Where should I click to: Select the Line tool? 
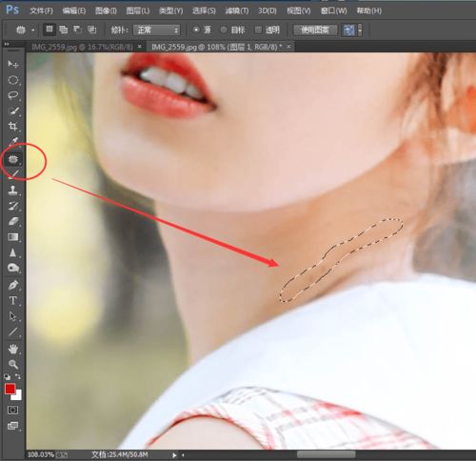coord(13,331)
